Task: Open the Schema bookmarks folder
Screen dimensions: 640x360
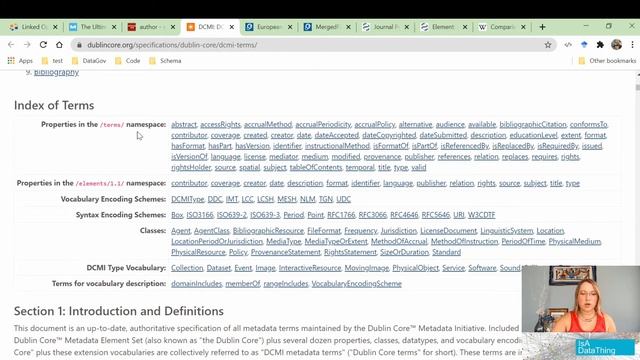Action: coord(165,61)
